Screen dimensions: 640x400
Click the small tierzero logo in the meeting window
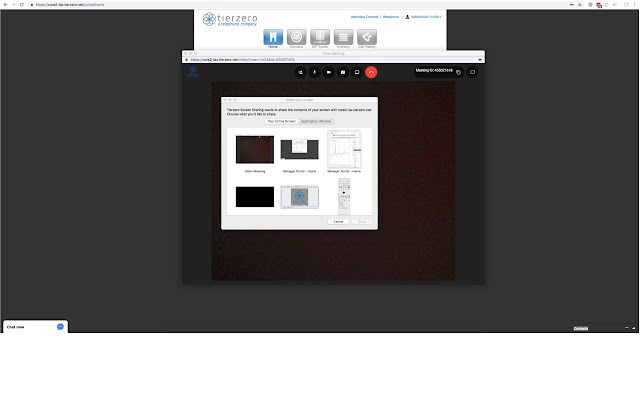click(193, 71)
